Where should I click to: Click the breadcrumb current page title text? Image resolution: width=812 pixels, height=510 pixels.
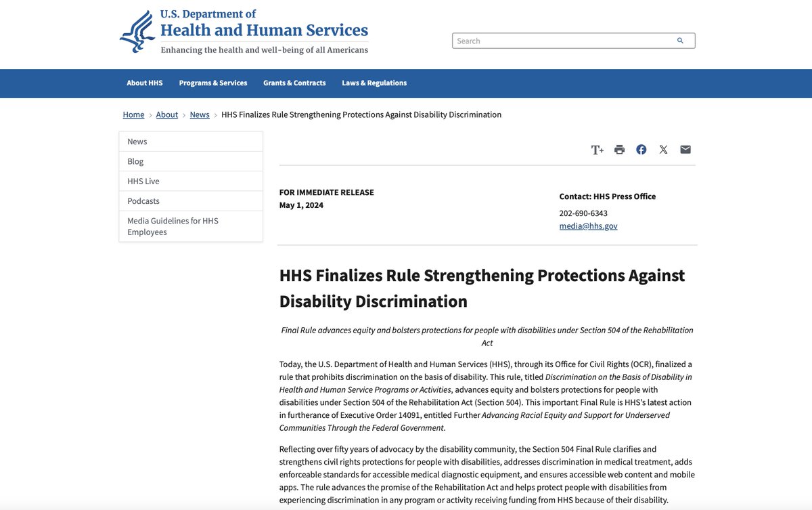pyautogui.click(x=361, y=114)
